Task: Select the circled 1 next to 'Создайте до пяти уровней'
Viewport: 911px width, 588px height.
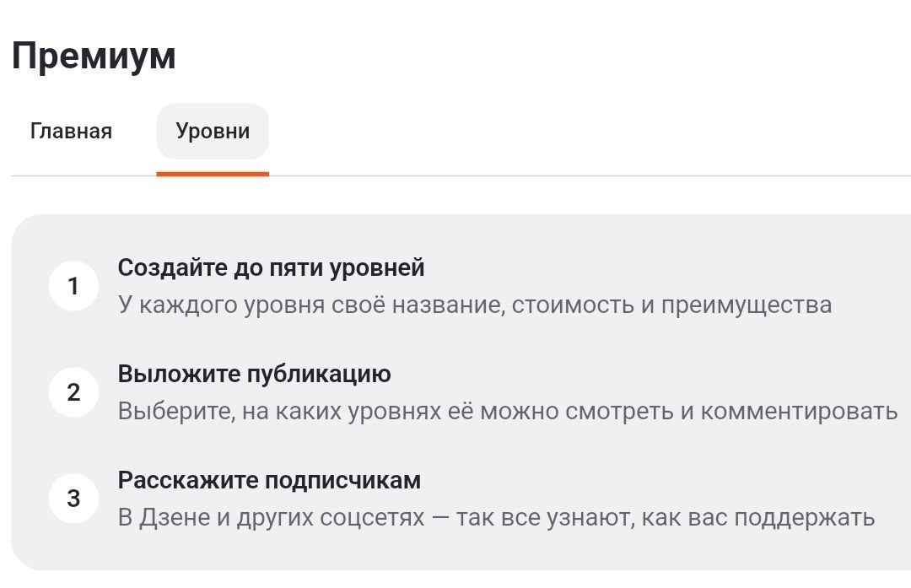Action: pos(73,287)
